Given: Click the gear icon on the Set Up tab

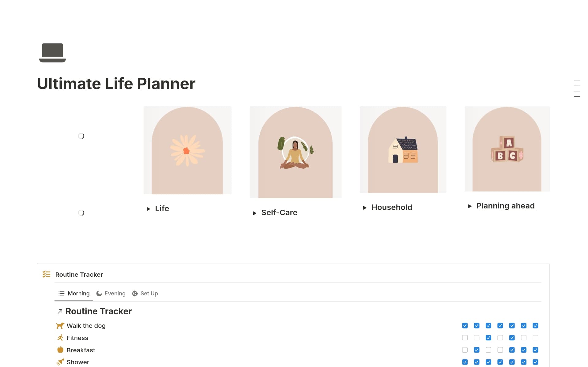Looking at the screenshot, I should tap(135, 293).
